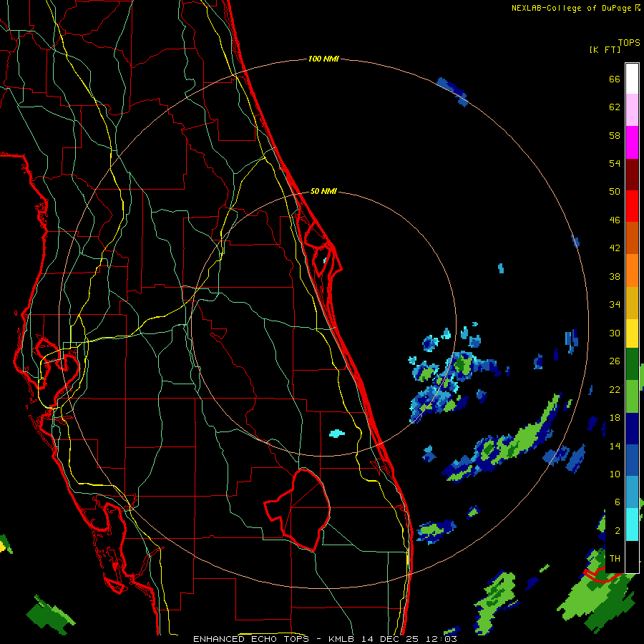Click the 26 legend value
The image size is (644, 644).
coord(615,361)
